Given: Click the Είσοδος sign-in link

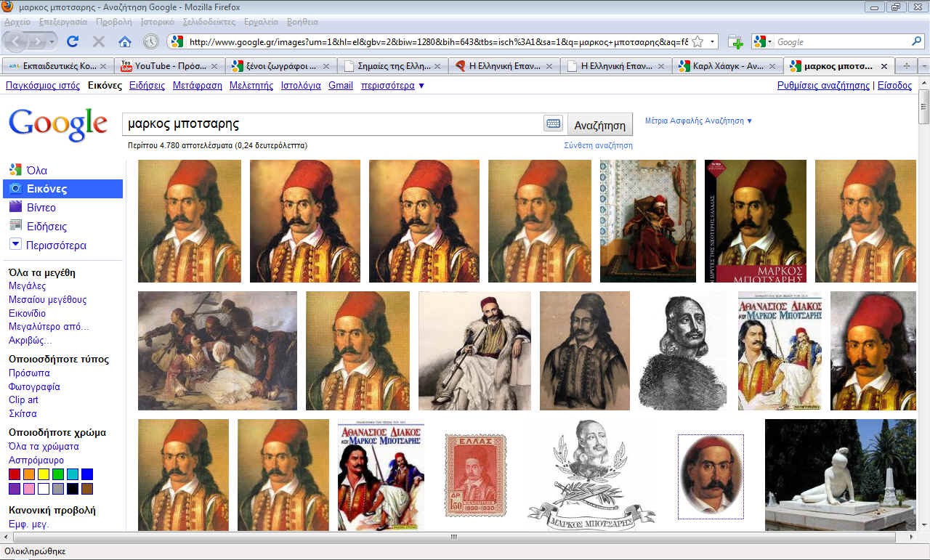Looking at the screenshot, I should pos(894,86).
